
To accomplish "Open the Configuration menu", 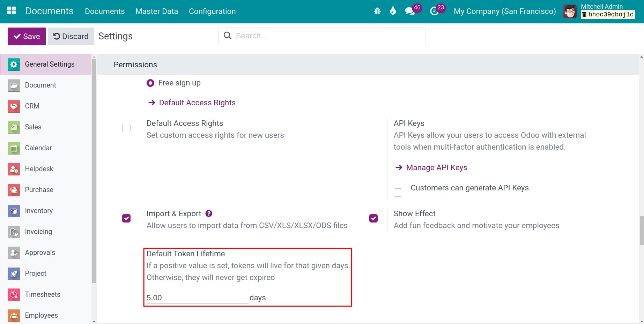I will 212,11.
